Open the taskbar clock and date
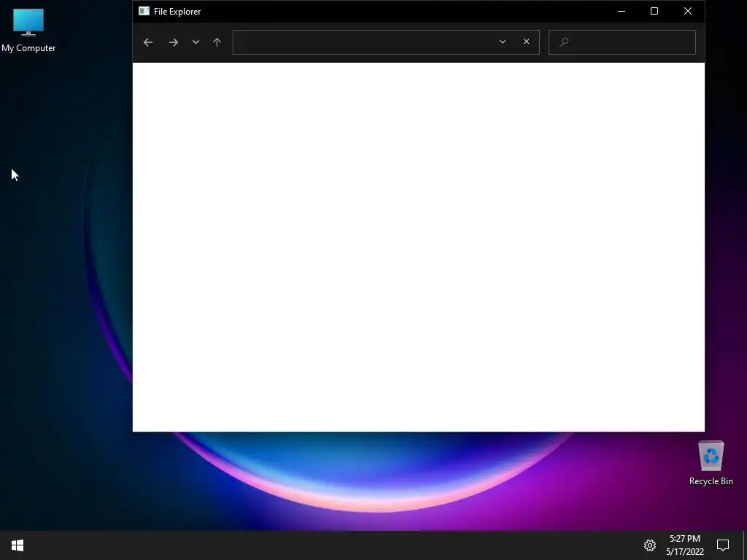Image resolution: width=747 pixels, height=560 pixels. [684, 545]
